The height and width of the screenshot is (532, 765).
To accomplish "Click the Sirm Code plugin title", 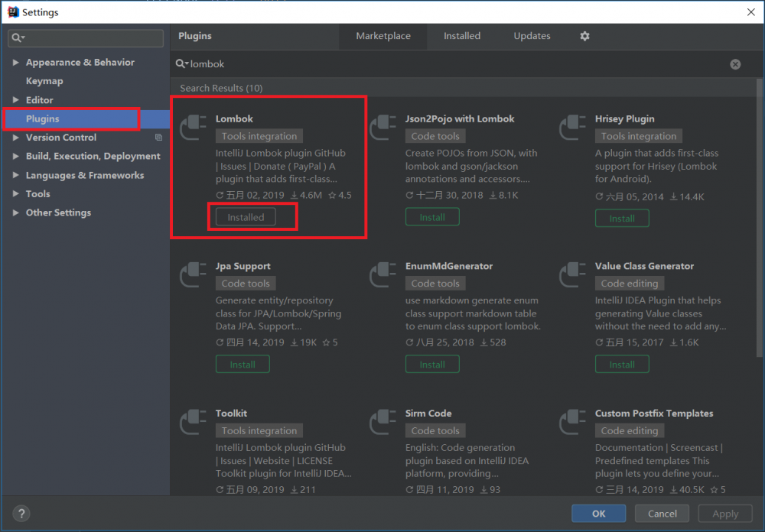I will [x=428, y=413].
